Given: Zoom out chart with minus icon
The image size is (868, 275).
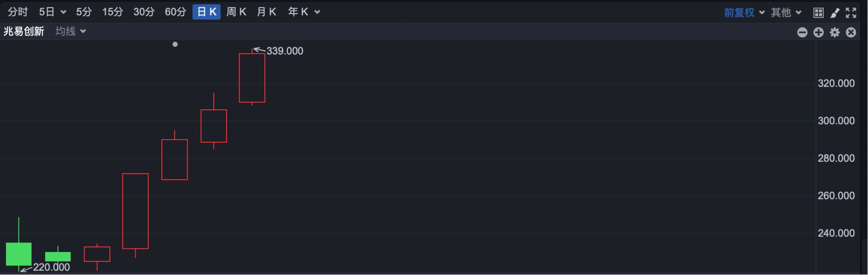Looking at the screenshot, I should (802, 32).
